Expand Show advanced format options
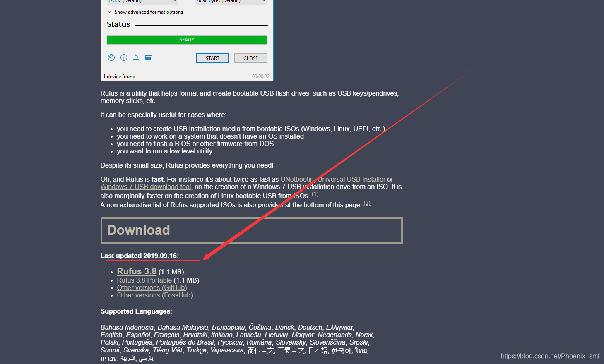 145,12
